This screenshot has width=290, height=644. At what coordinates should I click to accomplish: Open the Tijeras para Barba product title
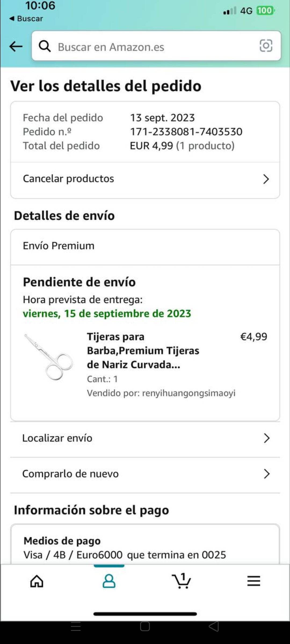click(143, 351)
